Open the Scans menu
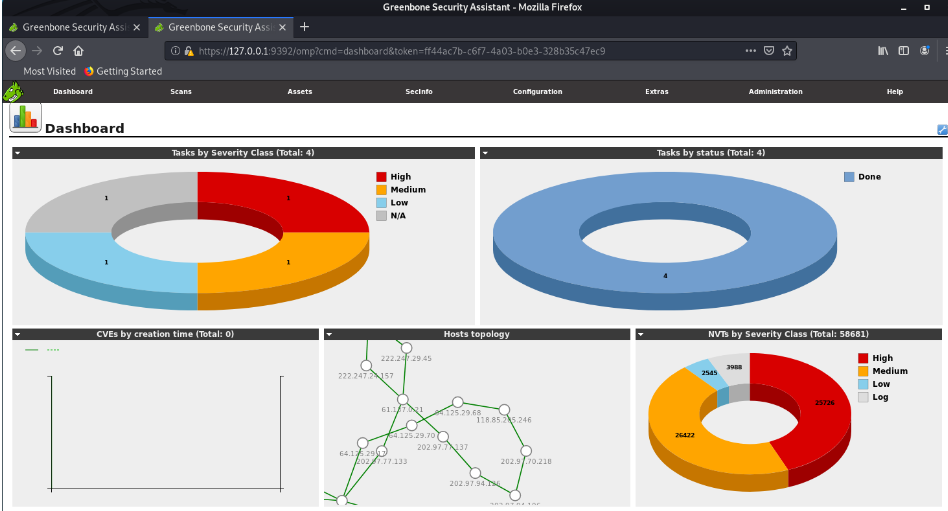948x511 pixels. (x=181, y=92)
